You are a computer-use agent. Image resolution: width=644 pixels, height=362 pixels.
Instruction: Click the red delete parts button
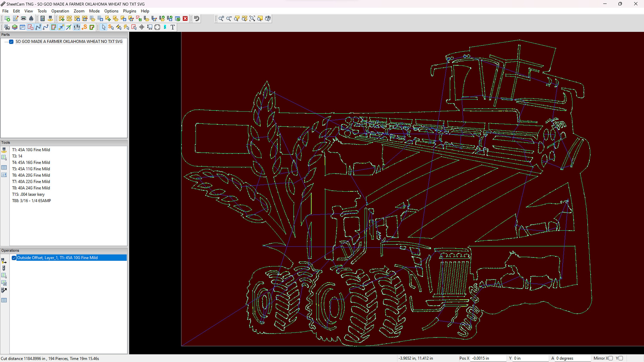(x=185, y=18)
